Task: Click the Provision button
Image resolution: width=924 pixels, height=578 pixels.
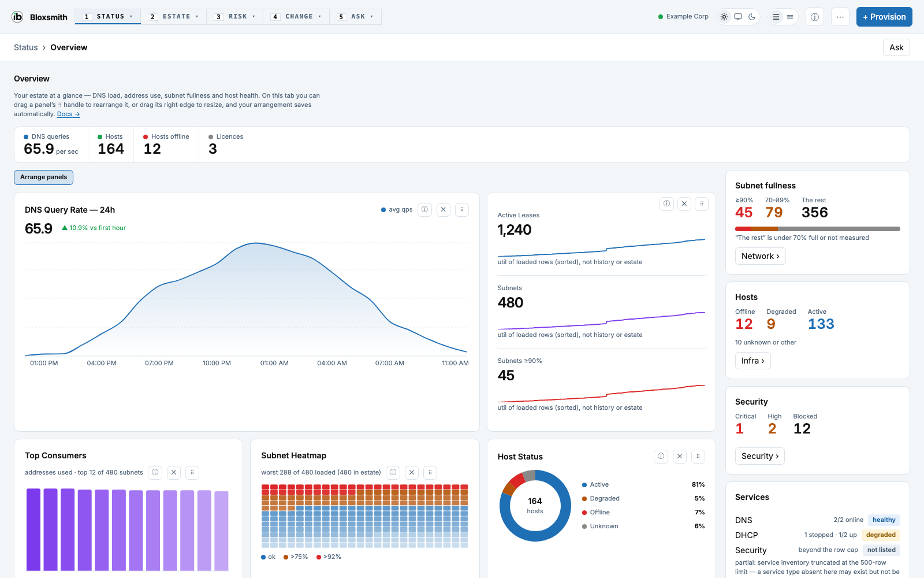Action: (884, 17)
